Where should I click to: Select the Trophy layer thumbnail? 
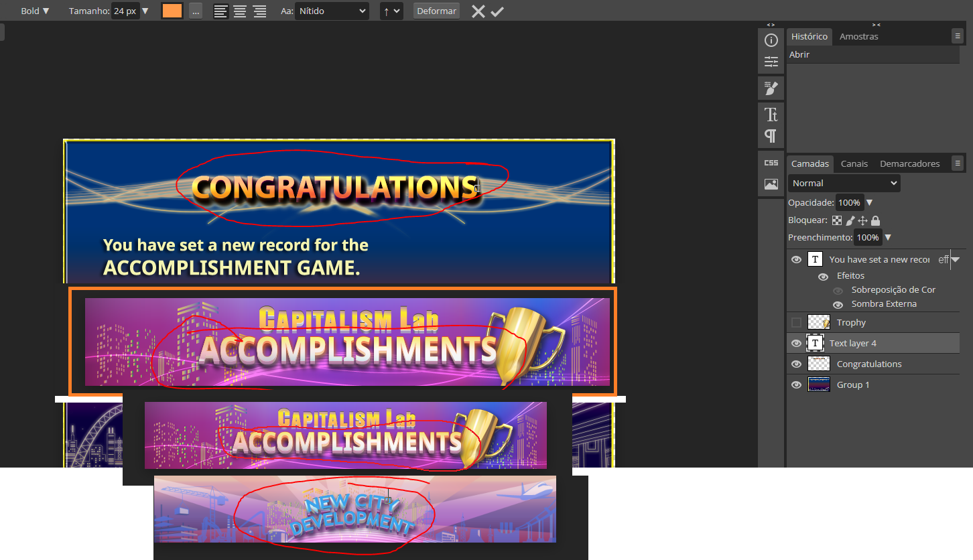click(x=819, y=322)
